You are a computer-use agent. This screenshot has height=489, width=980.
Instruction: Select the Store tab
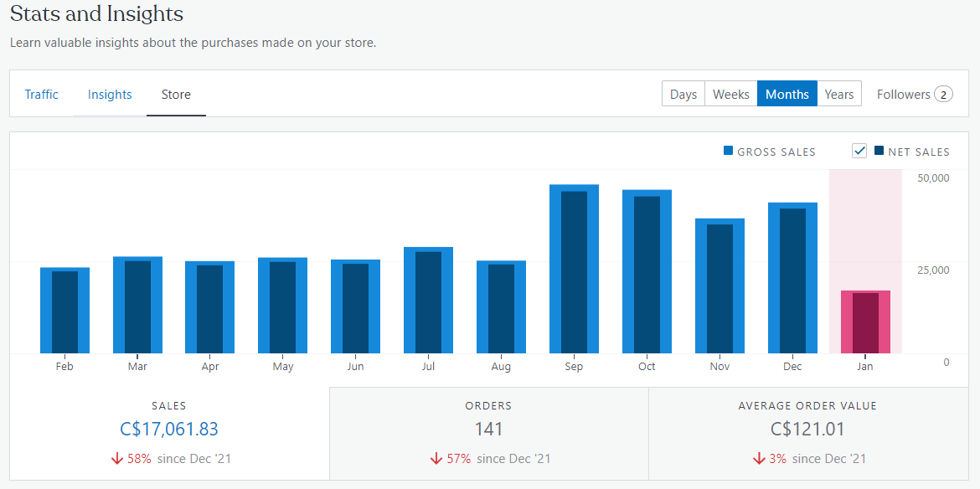click(176, 95)
